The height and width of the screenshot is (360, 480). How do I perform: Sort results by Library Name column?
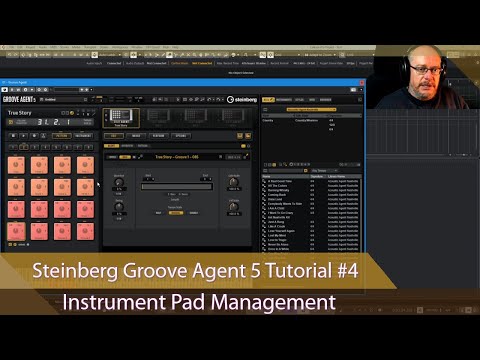coord(343,176)
